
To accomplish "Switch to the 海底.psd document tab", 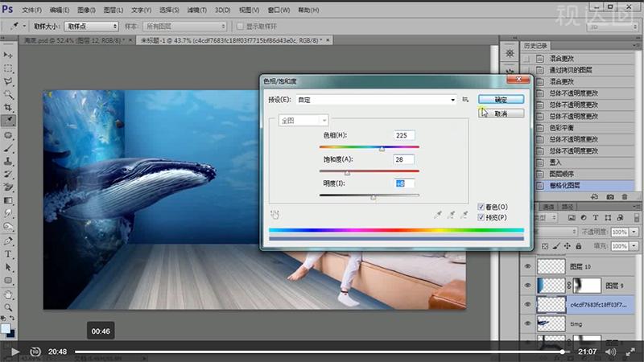I will tap(68, 40).
